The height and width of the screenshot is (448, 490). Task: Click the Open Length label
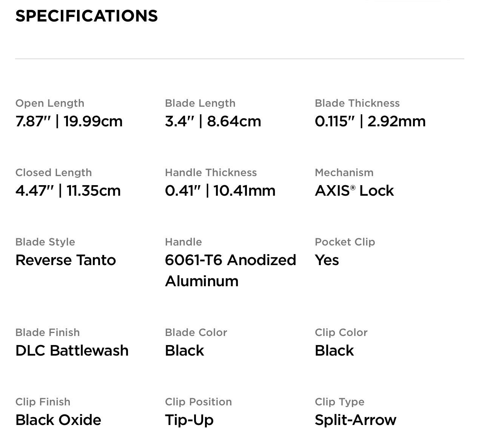point(50,103)
